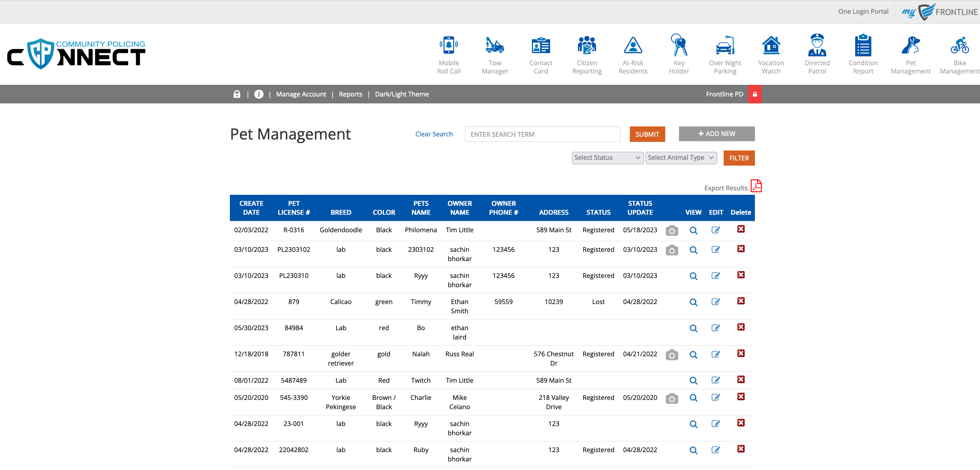This screenshot has height=470, width=980.
Task: Click the Clear Search link
Action: click(434, 134)
